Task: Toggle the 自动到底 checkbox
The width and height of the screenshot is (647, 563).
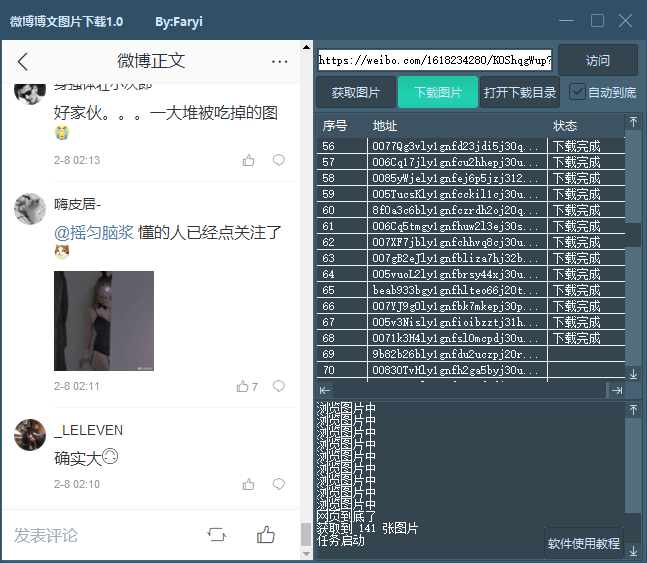Action: [577, 92]
